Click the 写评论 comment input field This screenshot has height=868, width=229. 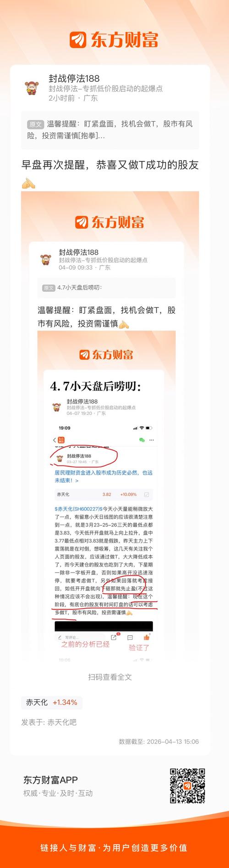pos(79,637)
